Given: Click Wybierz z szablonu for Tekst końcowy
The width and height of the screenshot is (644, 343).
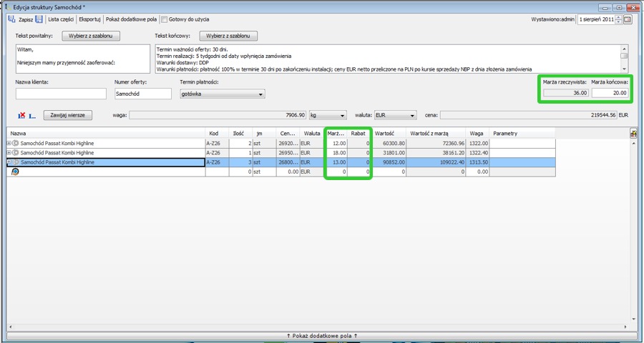Looking at the screenshot, I should click(x=228, y=36).
